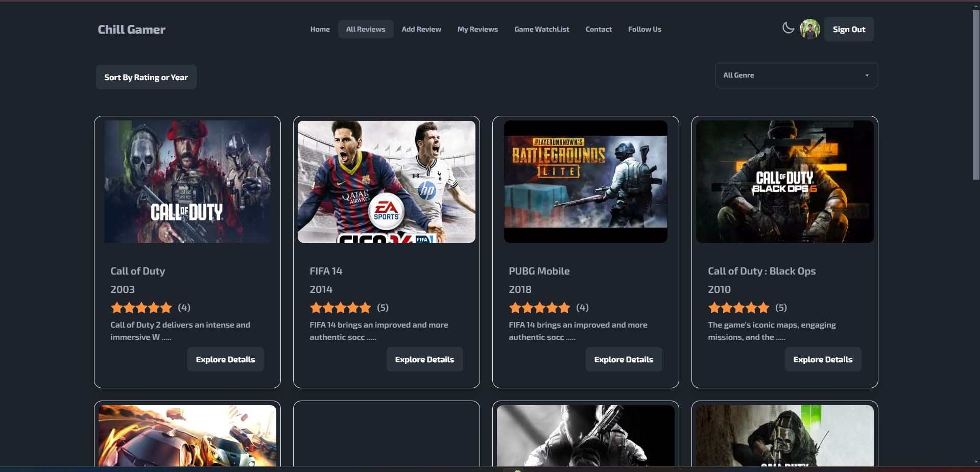Click the ghost-mask soldier cover in second row
980x472 pixels.
pyautogui.click(x=785, y=436)
